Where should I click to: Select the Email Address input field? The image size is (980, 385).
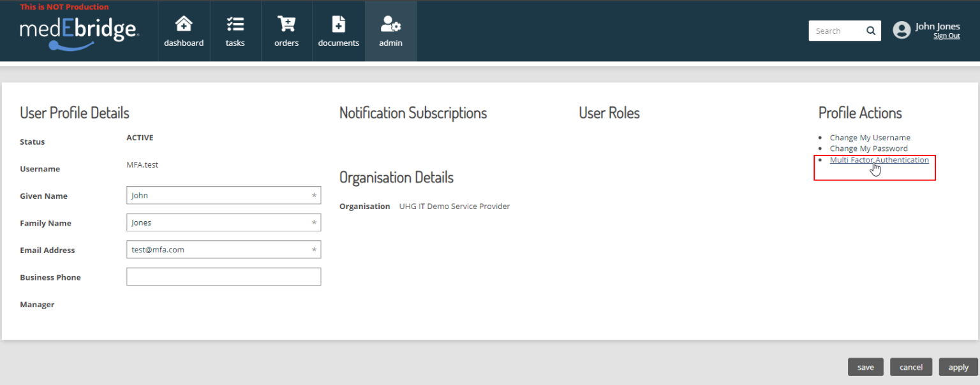223,249
